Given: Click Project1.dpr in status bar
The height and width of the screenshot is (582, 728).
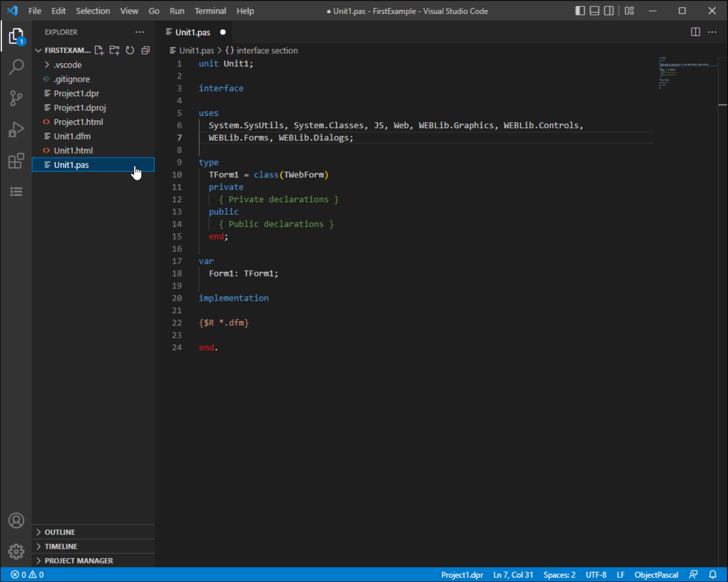Looking at the screenshot, I should (462, 574).
